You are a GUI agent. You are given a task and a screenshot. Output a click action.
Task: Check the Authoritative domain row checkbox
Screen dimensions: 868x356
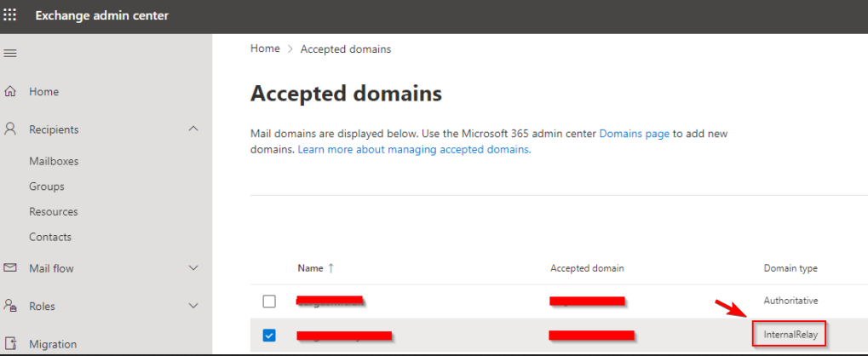click(269, 301)
